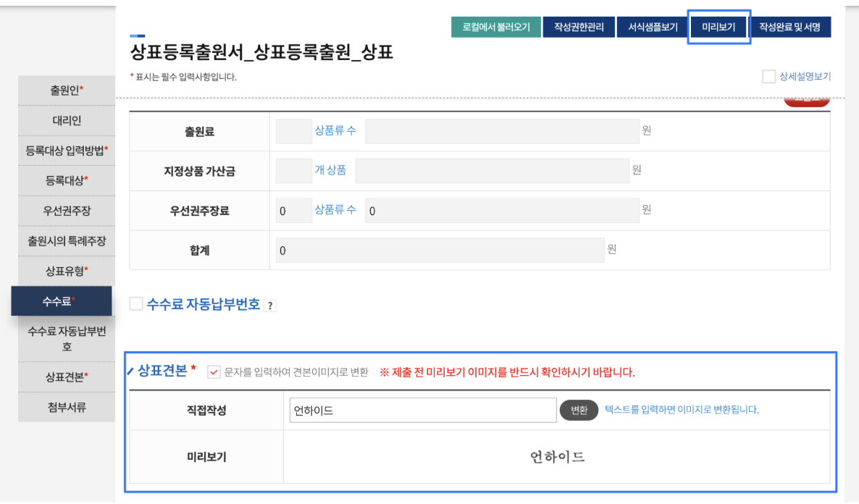Open 작성권한관리 authoring permission manager

tap(579, 27)
